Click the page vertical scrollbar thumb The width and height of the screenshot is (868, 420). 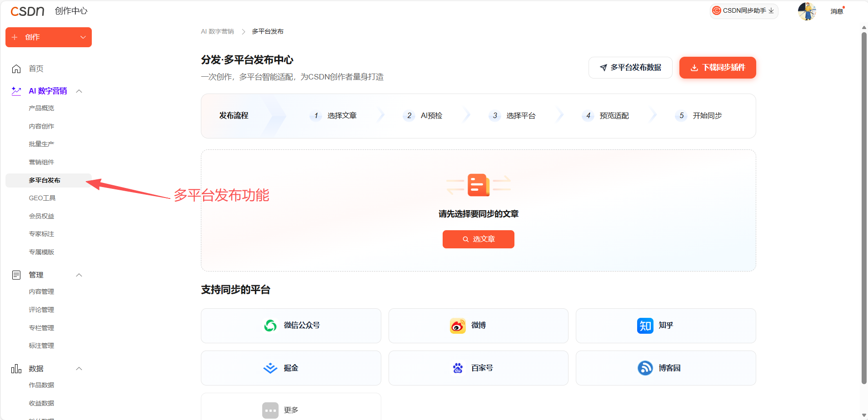tap(864, 208)
